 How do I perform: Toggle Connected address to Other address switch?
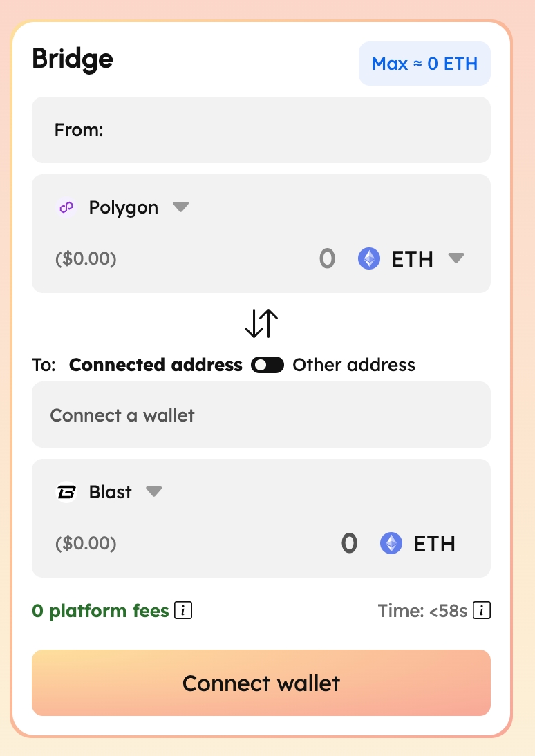click(267, 365)
